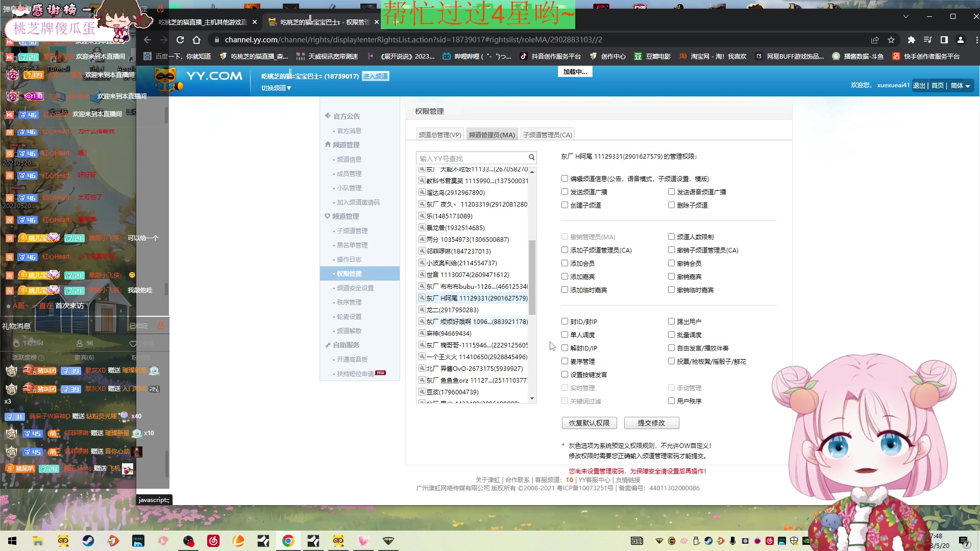Click 恢复默认权限 button
This screenshot has height=551, width=980.
tap(589, 423)
